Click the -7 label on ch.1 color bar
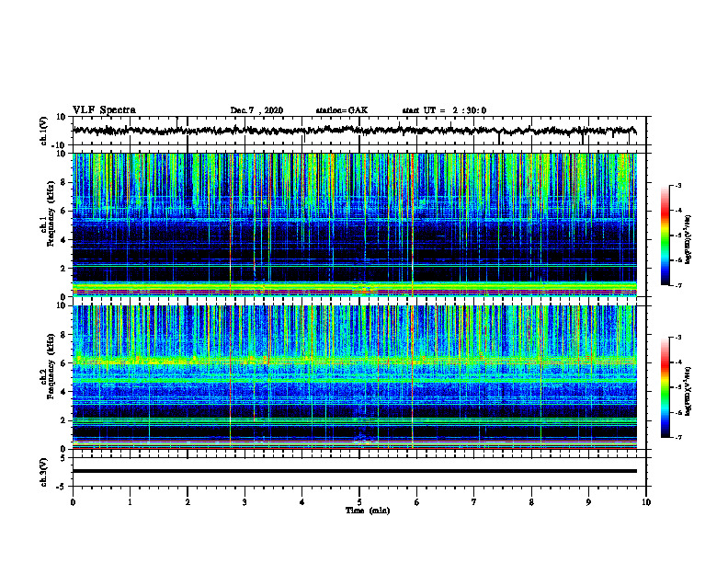Viewport: 728px width, 563px height. coord(678,285)
